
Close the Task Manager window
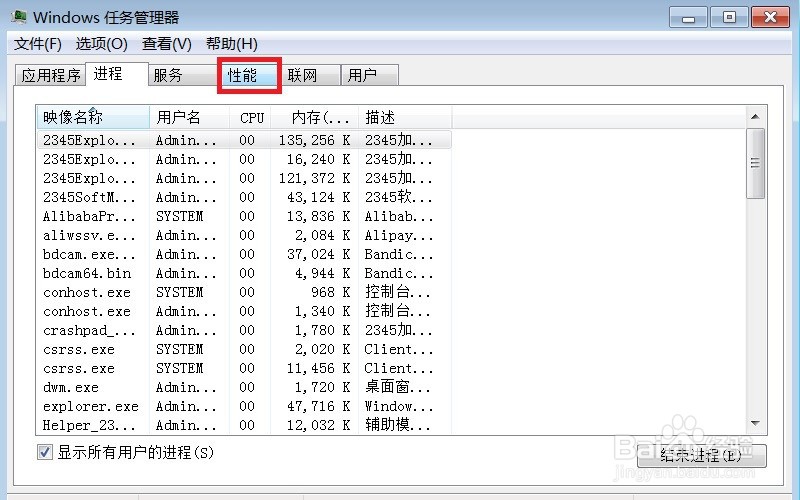770,18
